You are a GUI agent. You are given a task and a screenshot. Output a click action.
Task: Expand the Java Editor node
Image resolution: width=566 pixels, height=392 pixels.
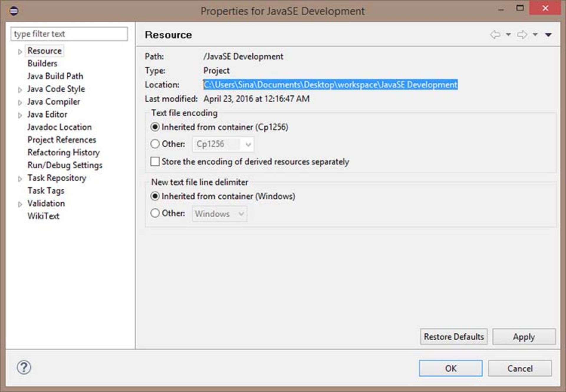click(20, 115)
